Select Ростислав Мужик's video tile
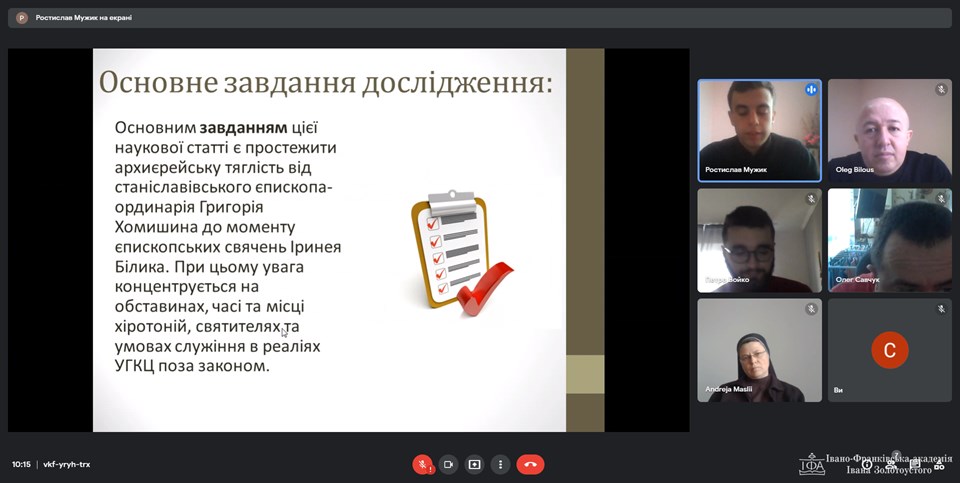960x483 pixels. (x=759, y=130)
